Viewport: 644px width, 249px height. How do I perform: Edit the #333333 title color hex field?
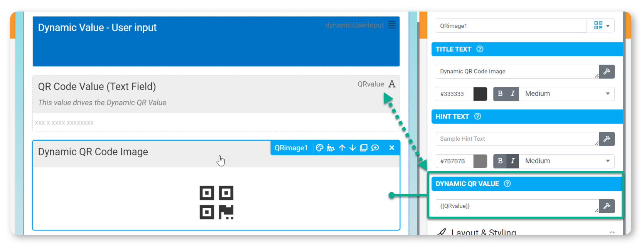tap(454, 94)
